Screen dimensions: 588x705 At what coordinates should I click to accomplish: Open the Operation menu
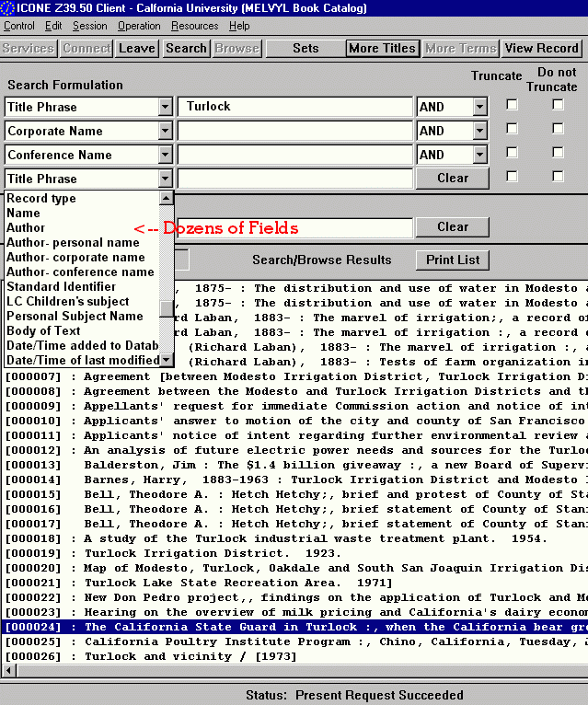(139, 26)
